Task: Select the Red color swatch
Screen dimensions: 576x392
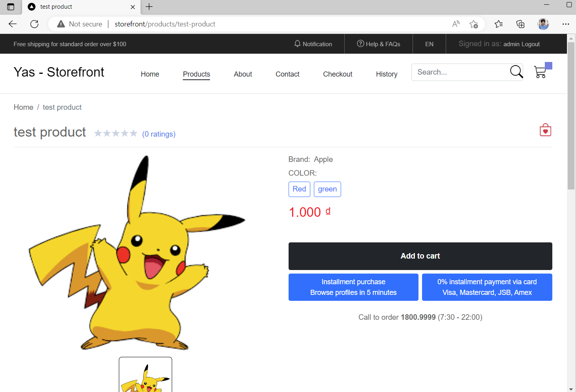Action: pos(299,189)
